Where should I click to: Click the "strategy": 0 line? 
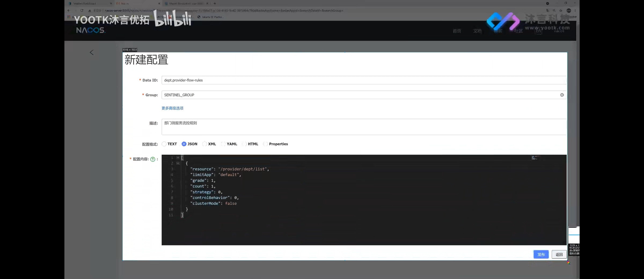(206, 192)
